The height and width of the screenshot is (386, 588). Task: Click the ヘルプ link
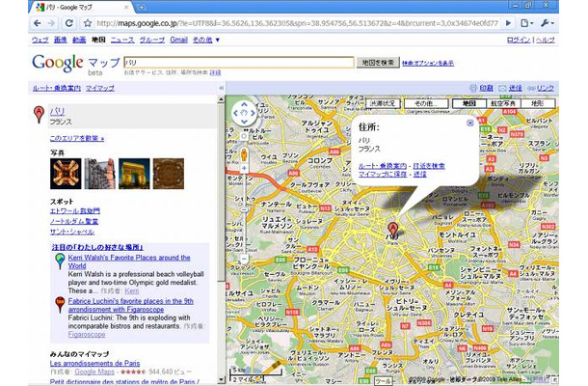[x=546, y=40]
